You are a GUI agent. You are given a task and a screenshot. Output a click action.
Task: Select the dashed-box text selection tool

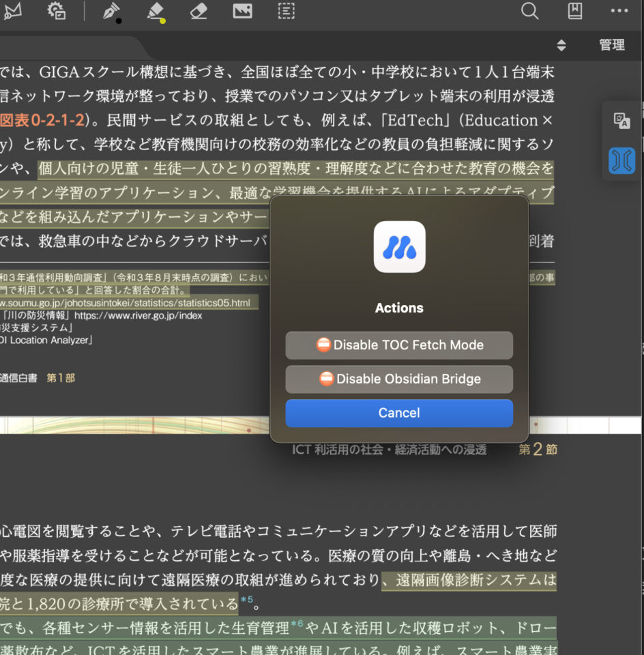pyautogui.click(x=287, y=11)
